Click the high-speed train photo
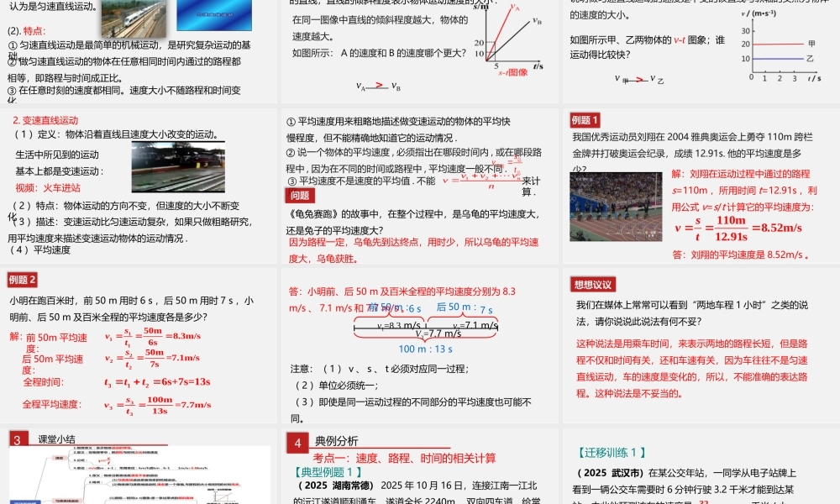Image resolution: width=840 pixels, height=504 pixels. pyautogui.click(x=134, y=18)
